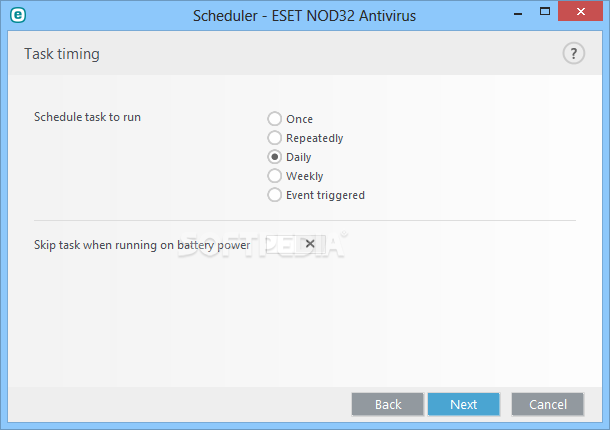Click the empty area below battery option
The image size is (610, 430).
pos(305,321)
